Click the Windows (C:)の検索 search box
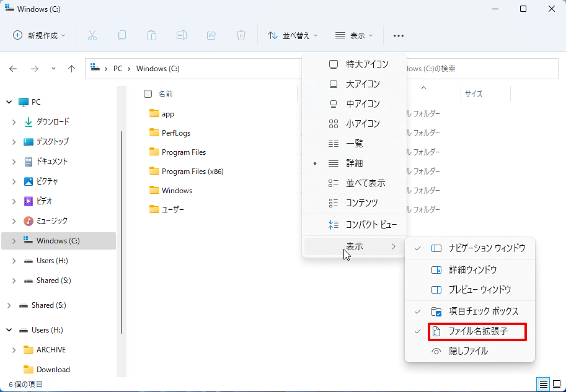The image size is (566, 392). coord(482,69)
